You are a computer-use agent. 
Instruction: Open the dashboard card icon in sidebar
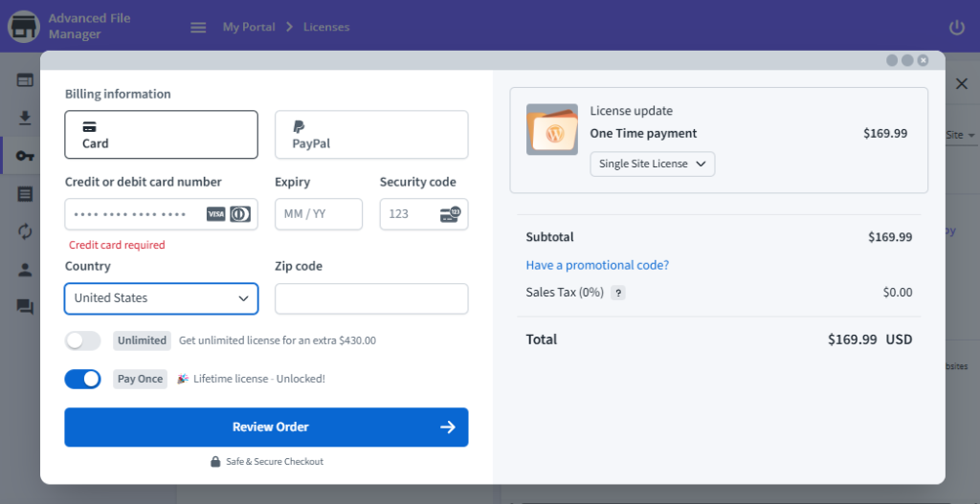click(x=25, y=80)
